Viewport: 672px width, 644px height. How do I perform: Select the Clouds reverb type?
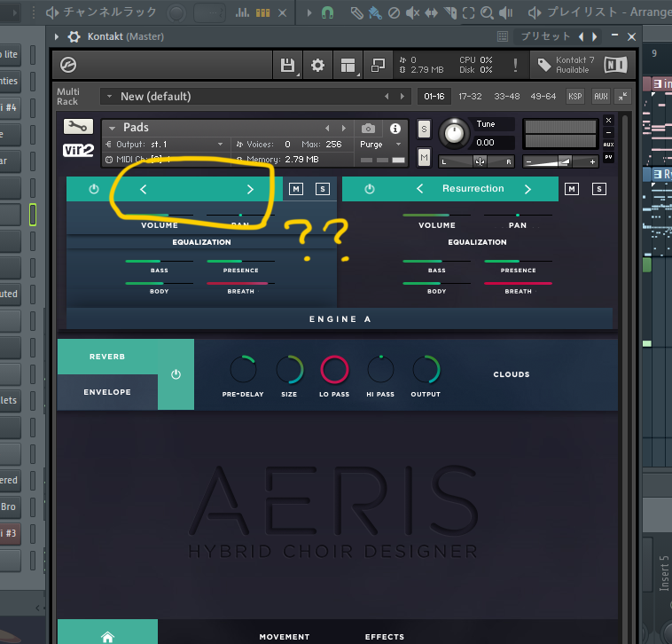(x=512, y=374)
